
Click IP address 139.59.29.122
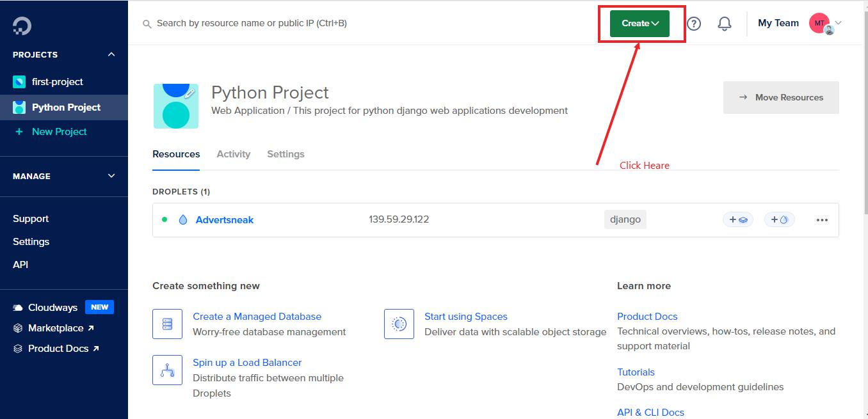(x=399, y=219)
